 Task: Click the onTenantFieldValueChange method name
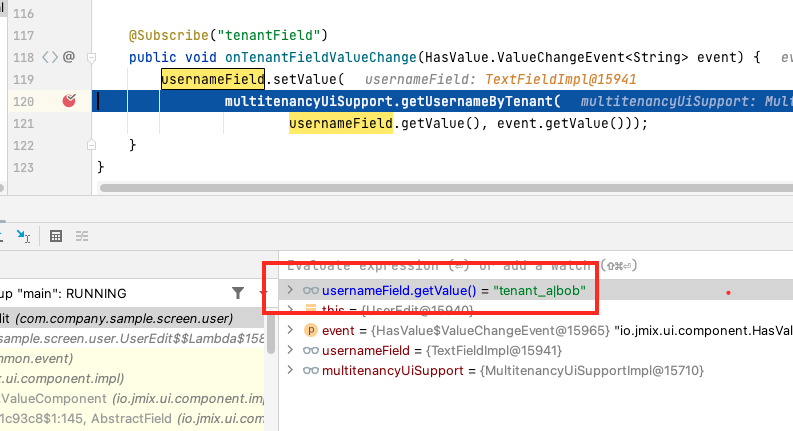tap(321, 57)
